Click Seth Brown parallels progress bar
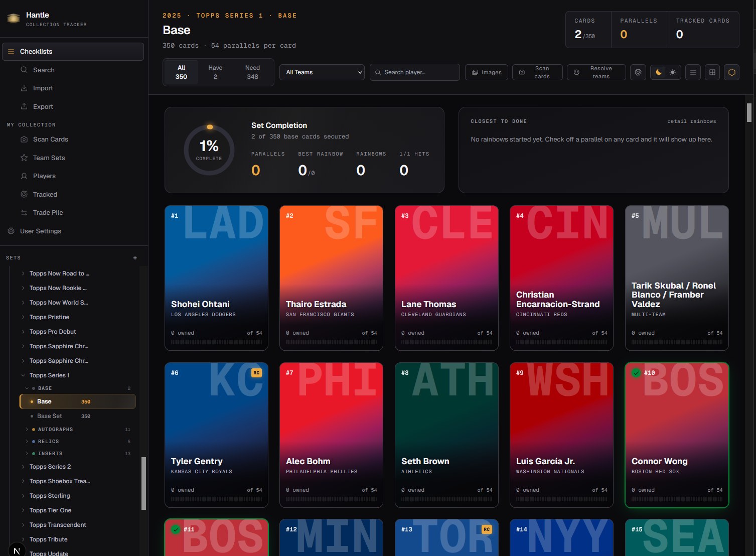Image resolution: width=756 pixels, height=556 pixels. coord(447,499)
